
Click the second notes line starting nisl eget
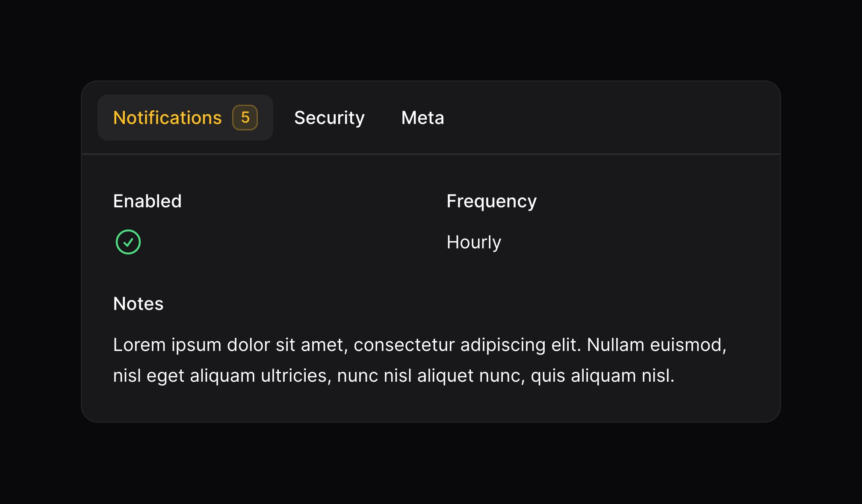tap(394, 376)
